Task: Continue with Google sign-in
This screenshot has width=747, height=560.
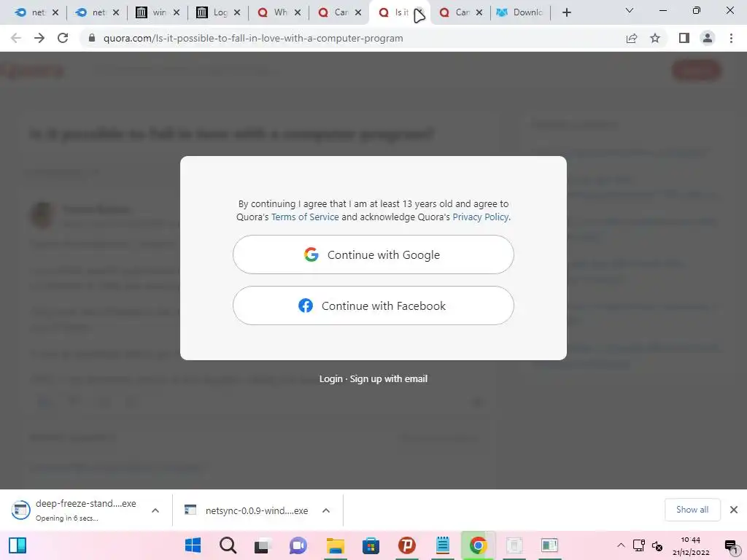Action: [x=373, y=254]
